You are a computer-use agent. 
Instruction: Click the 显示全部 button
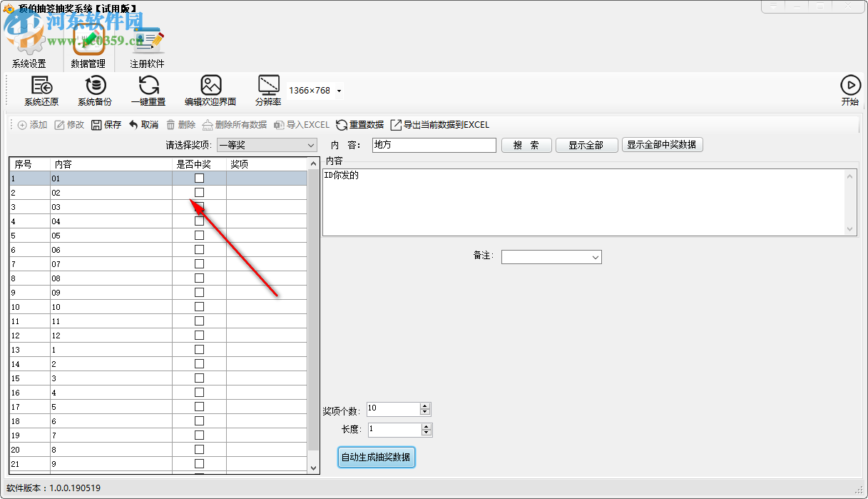tap(586, 145)
